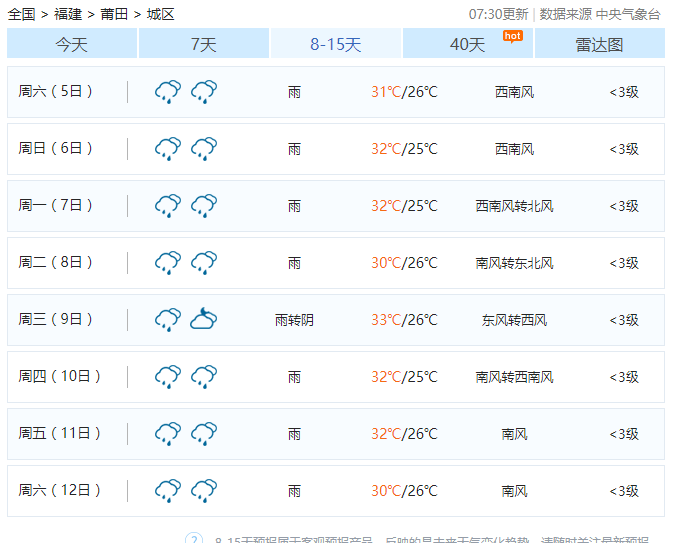Click the 31℃/26℃ temperature

point(404,92)
